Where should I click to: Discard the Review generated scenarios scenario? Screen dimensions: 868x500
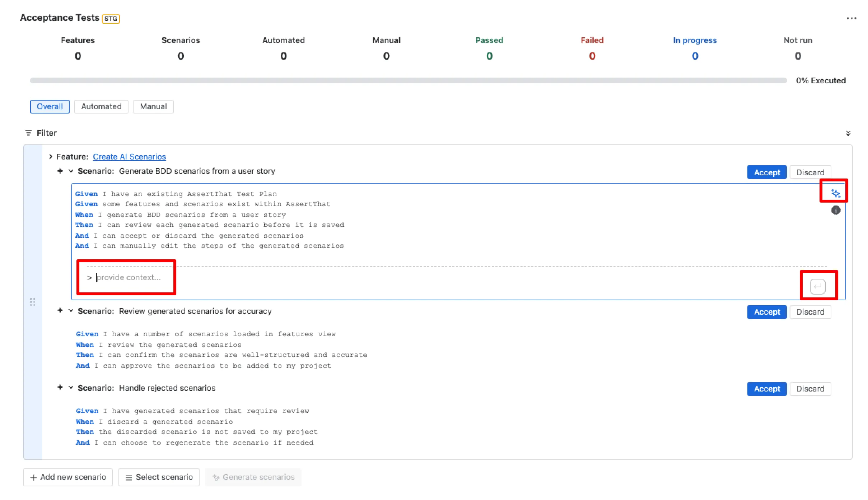[810, 312]
